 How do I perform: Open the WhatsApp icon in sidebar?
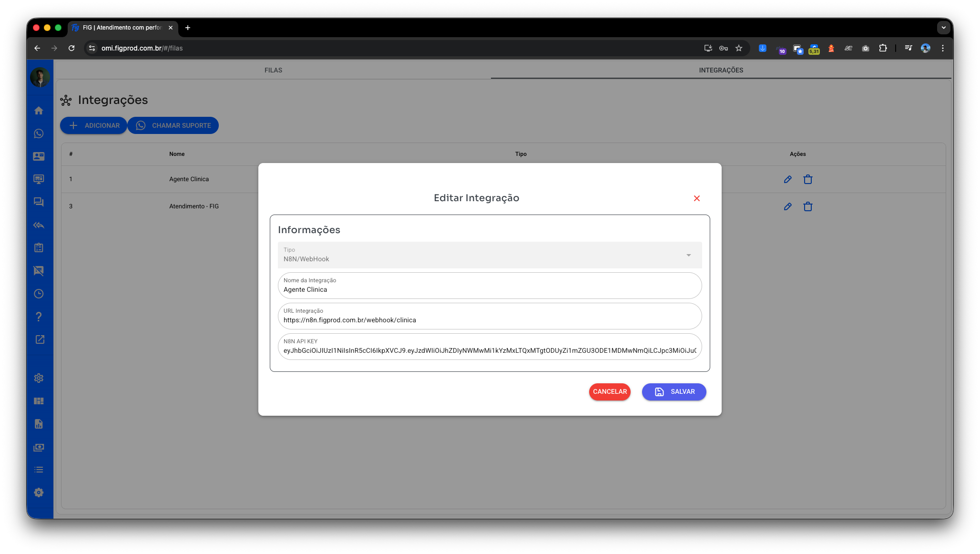pyautogui.click(x=39, y=133)
